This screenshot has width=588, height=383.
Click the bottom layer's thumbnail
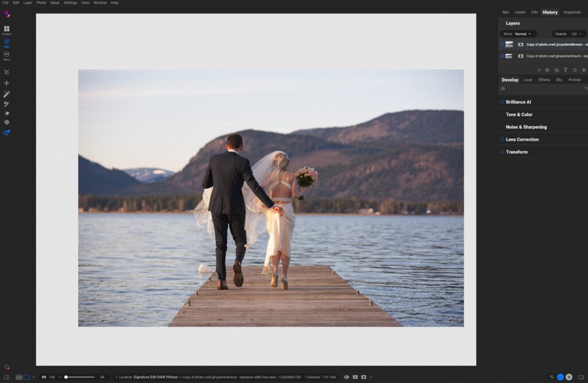tap(509, 56)
